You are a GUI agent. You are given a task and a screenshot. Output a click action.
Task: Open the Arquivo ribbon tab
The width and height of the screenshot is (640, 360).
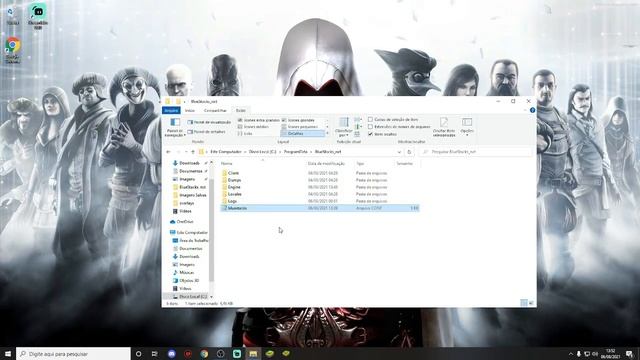pyautogui.click(x=171, y=110)
